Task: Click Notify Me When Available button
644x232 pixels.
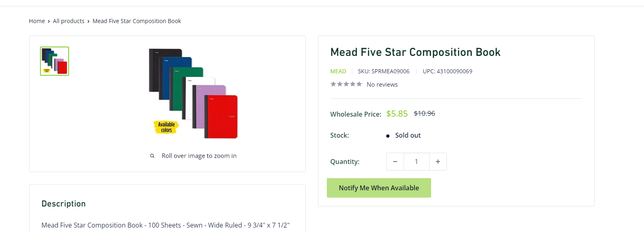Action: [x=379, y=188]
